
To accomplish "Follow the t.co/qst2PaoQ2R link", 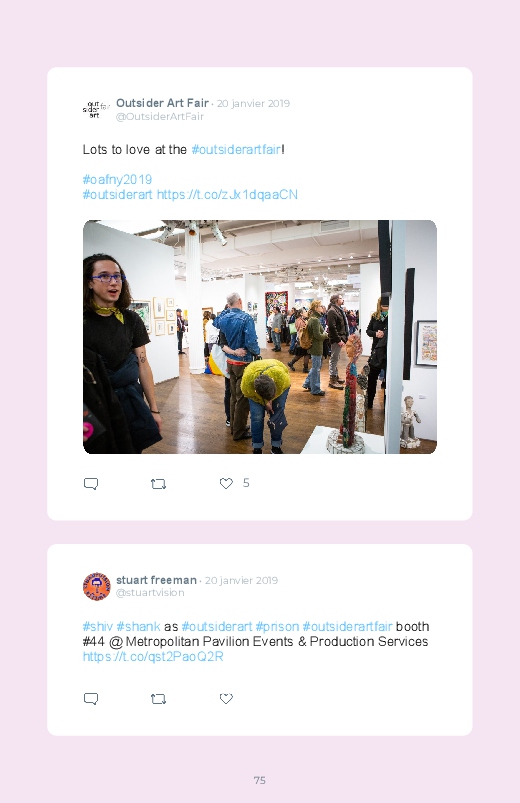I will coord(153,657).
